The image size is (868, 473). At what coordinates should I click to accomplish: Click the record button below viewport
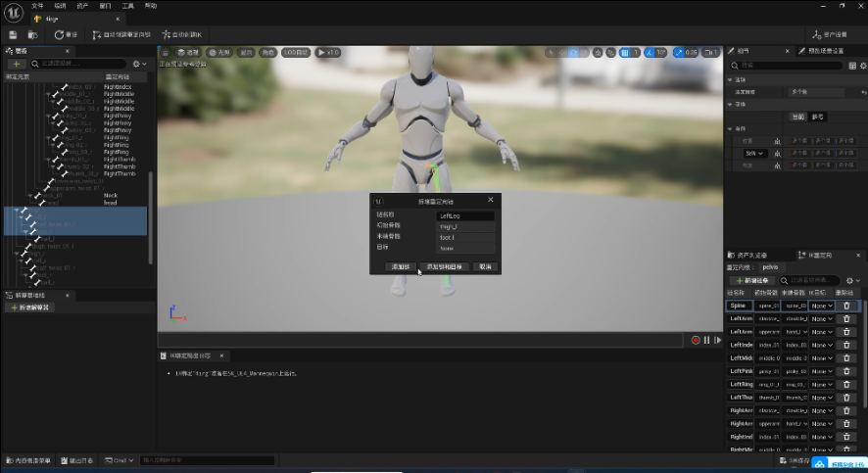(696, 340)
